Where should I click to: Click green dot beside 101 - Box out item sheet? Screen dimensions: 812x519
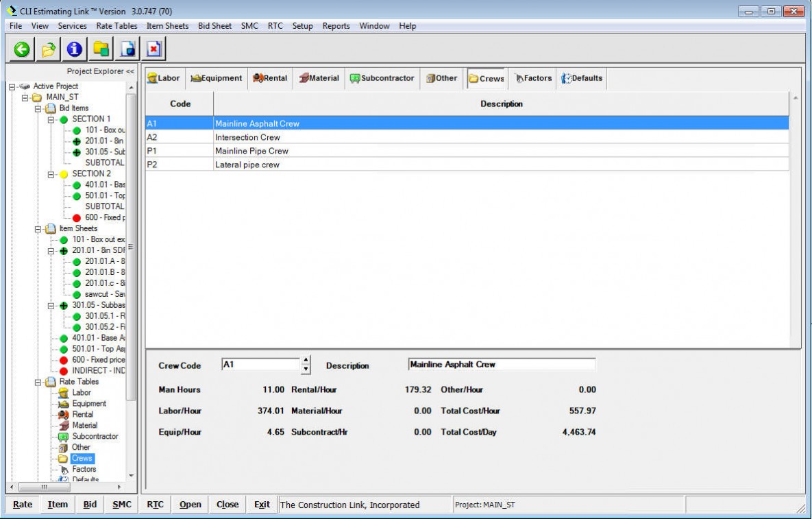point(64,240)
